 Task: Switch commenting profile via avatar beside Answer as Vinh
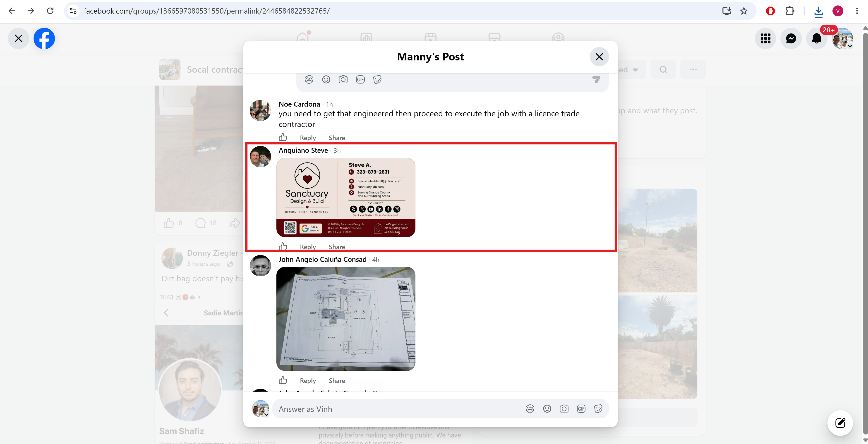260,409
